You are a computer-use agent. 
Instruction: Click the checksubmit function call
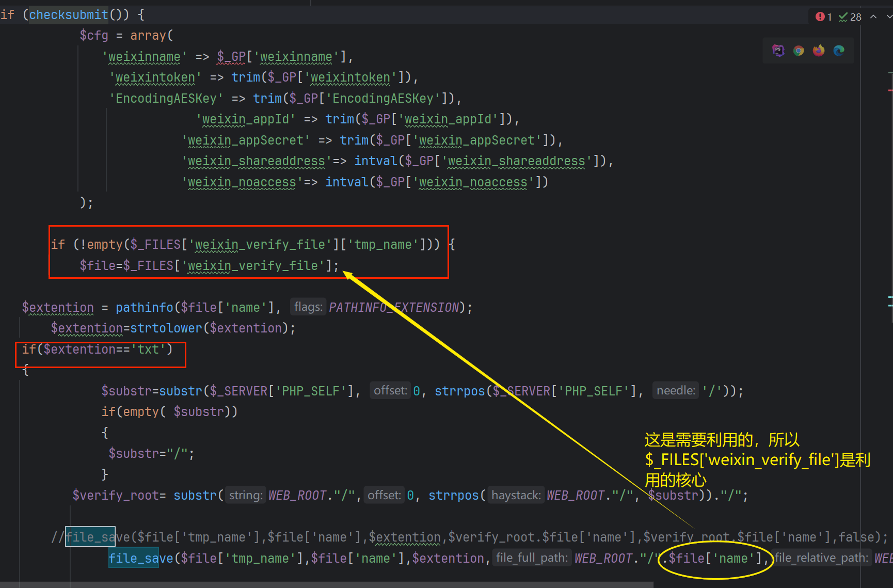point(68,14)
